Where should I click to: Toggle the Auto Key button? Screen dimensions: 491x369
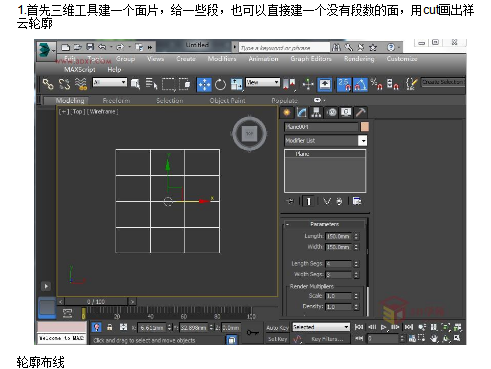click(x=277, y=328)
